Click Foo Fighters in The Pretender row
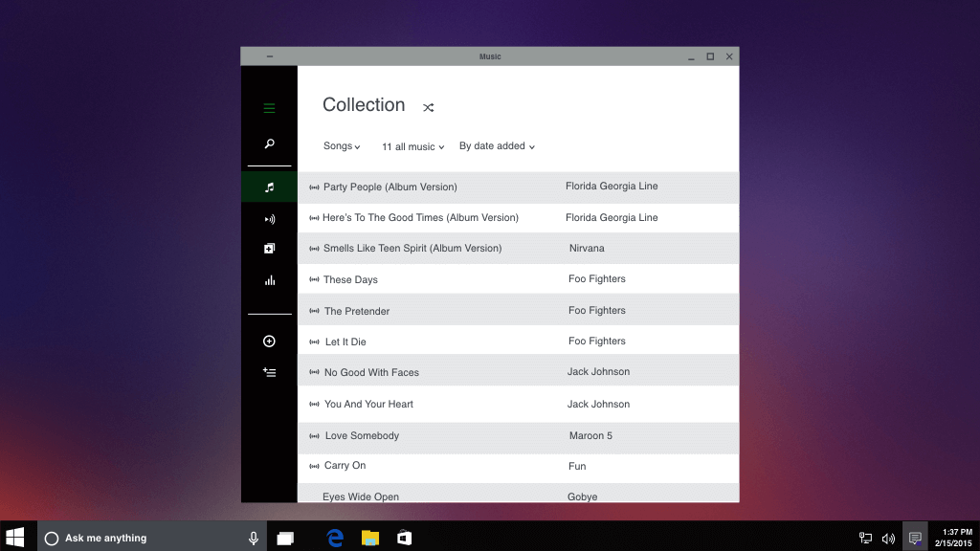Viewport: 980px width, 551px height. 597,311
